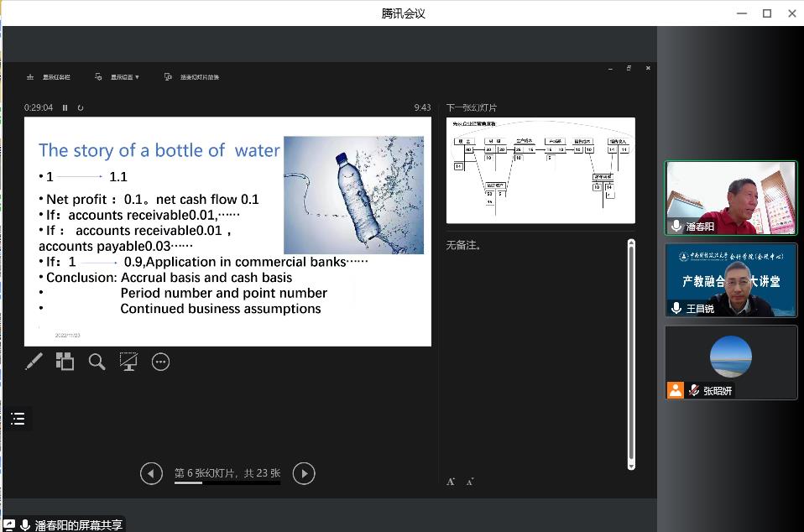Viewport: 804px width, 532px height.
Task: Click muted microphone icon for 张昭妍
Action: 694,390
